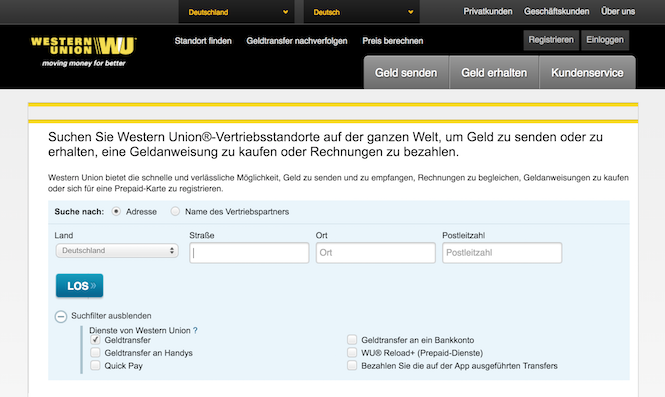Click the minus icon beside Suchfilter ausblenden
This screenshot has width=665, height=397.
[61, 316]
